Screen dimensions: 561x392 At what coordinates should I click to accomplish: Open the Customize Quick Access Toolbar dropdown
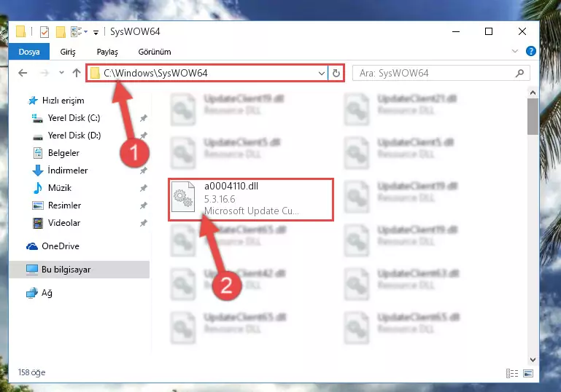click(x=96, y=33)
